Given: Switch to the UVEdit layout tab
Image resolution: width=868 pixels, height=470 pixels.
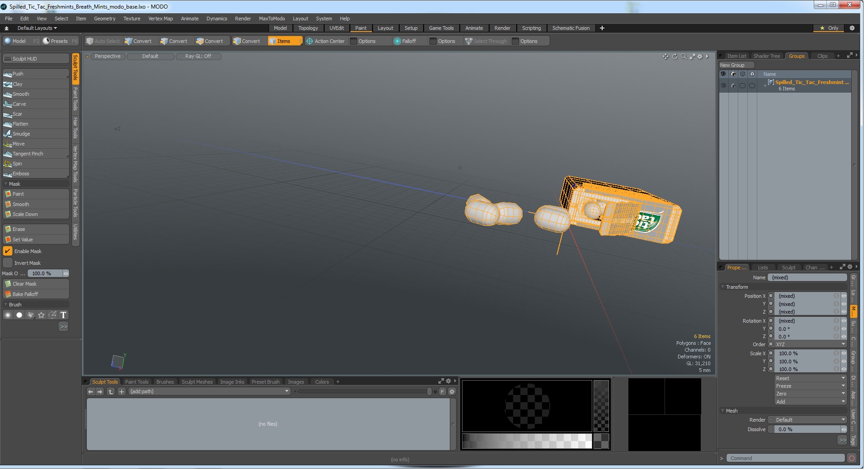Looking at the screenshot, I should 336,28.
